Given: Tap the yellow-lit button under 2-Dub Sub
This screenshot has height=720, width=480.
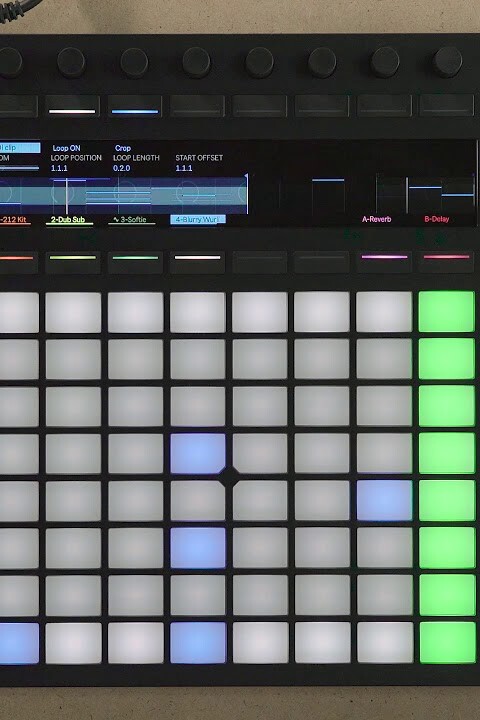Looking at the screenshot, I should (73, 262).
